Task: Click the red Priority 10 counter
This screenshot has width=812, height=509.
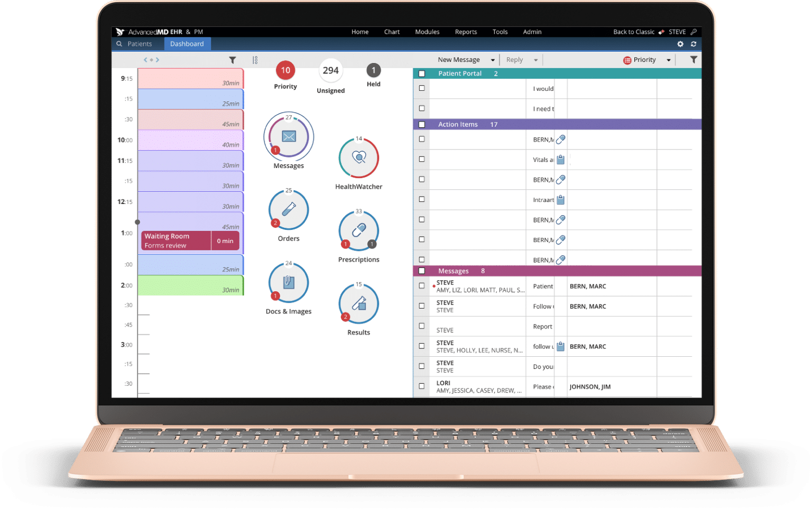Action: coord(285,70)
